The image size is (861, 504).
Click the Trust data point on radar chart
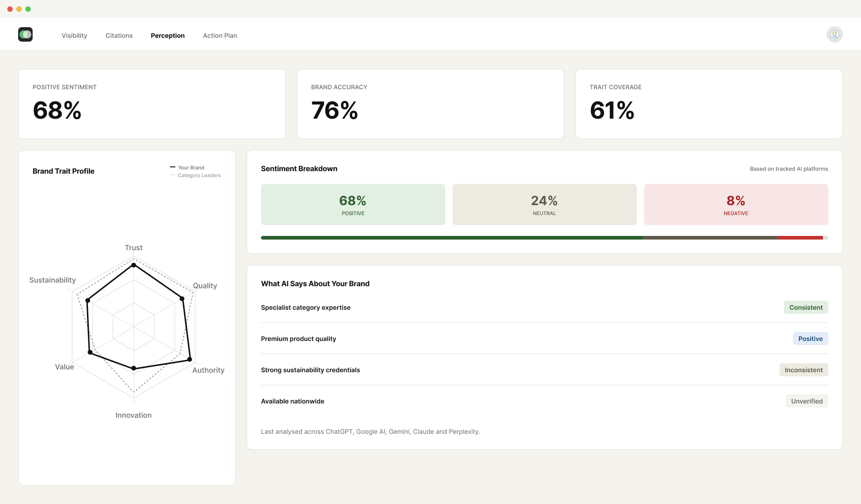[134, 265]
